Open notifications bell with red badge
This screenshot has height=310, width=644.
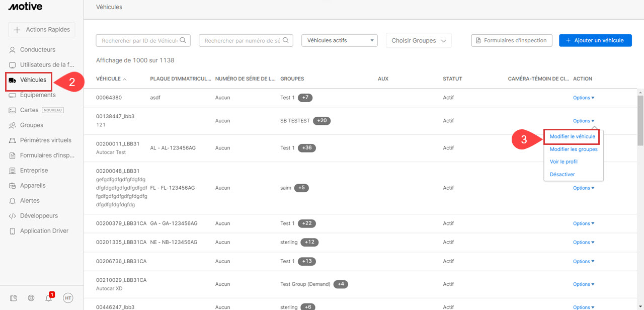(x=49, y=298)
